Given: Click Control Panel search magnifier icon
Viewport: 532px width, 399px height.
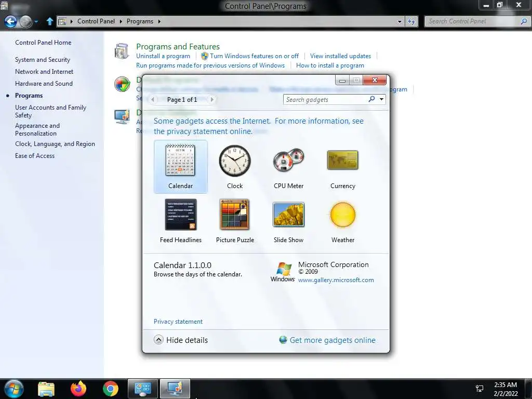Looking at the screenshot, I should pyautogui.click(x=524, y=21).
